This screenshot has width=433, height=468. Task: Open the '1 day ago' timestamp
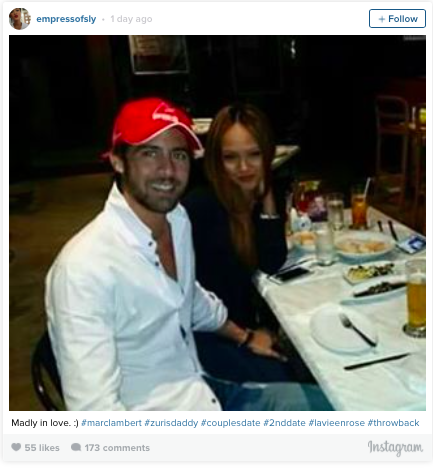click(x=131, y=19)
